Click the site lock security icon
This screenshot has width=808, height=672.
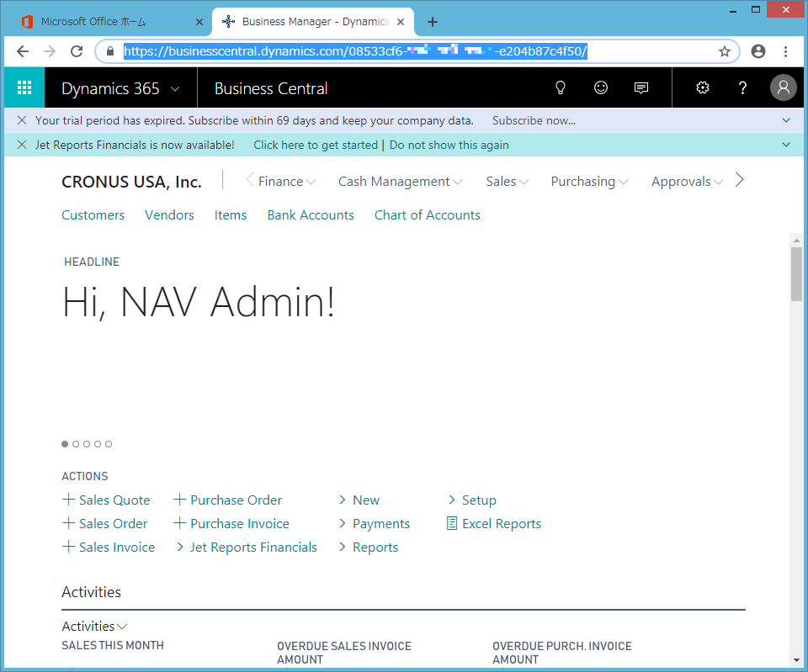point(109,51)
